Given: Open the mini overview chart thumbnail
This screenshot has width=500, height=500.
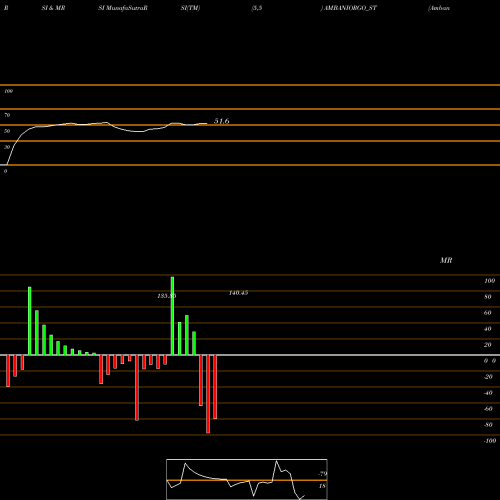Looking at the screenshot, I should click(247, 479).
